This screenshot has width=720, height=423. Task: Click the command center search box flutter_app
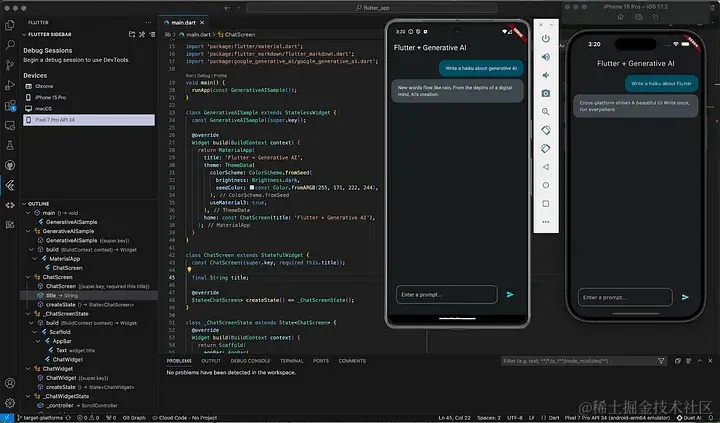point(372,8)
